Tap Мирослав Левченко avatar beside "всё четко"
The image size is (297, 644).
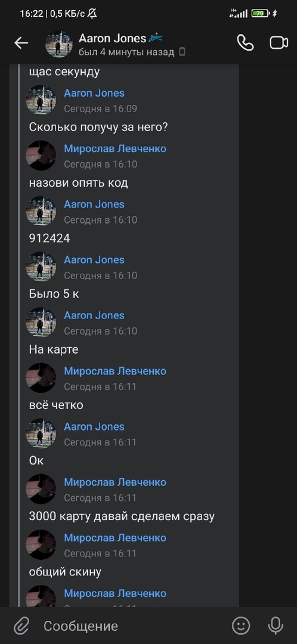tap(41, 378)
